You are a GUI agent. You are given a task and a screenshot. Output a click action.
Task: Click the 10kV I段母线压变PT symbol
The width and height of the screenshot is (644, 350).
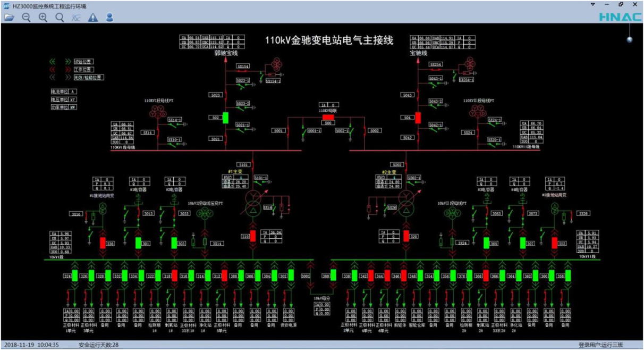205,213
